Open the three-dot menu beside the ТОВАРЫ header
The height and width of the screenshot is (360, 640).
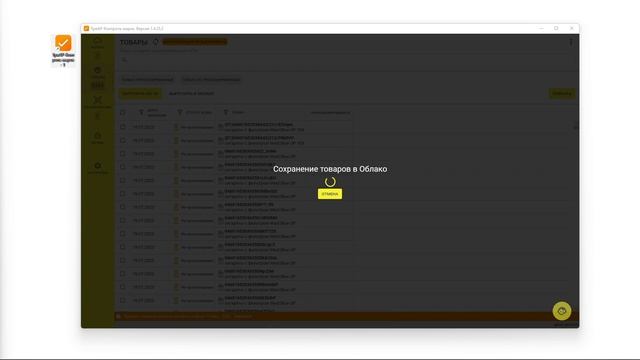coord(571,42)
